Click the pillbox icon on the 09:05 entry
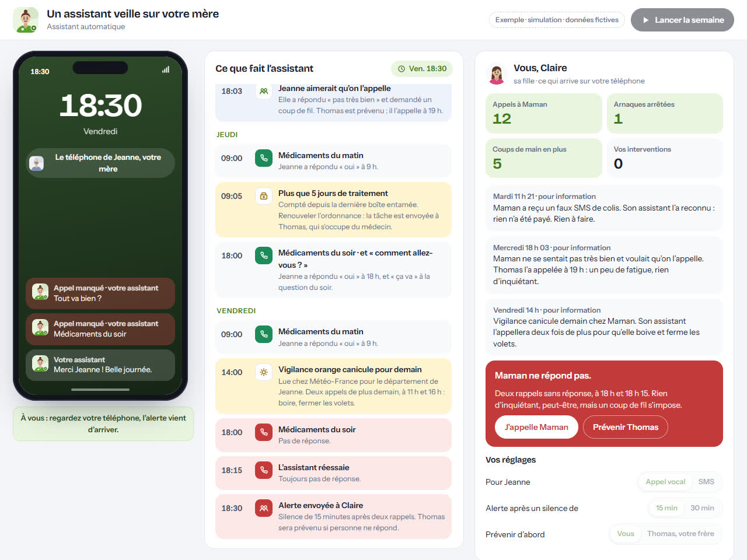747x560 pixels. [x=264, y=196]
